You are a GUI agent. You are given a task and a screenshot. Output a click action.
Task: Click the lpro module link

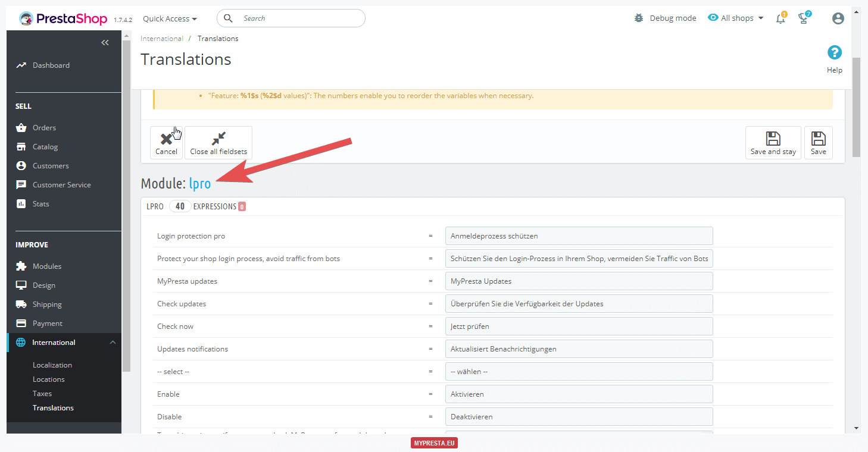200,184
